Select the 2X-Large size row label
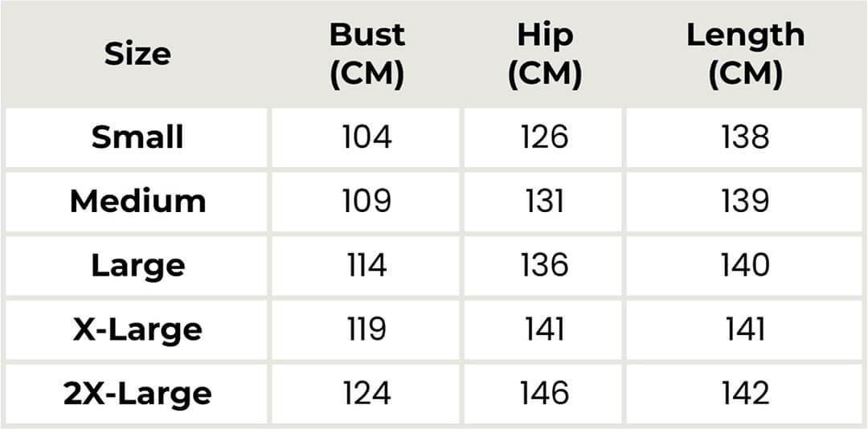 click(x=137, y=394)
